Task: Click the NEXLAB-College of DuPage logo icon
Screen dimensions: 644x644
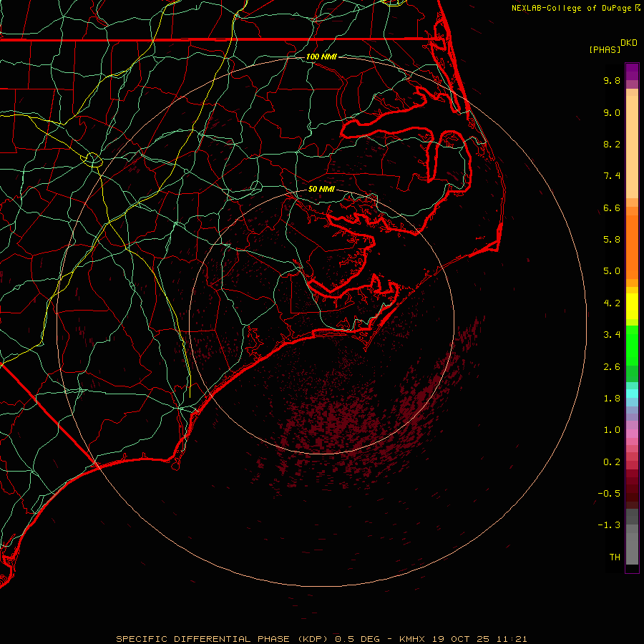Action: pos(636,8)
